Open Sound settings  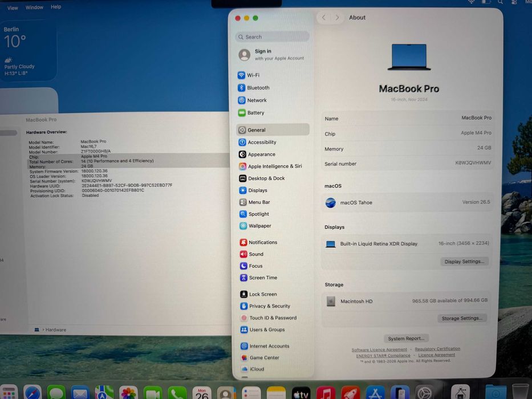[x=252, y=254]
